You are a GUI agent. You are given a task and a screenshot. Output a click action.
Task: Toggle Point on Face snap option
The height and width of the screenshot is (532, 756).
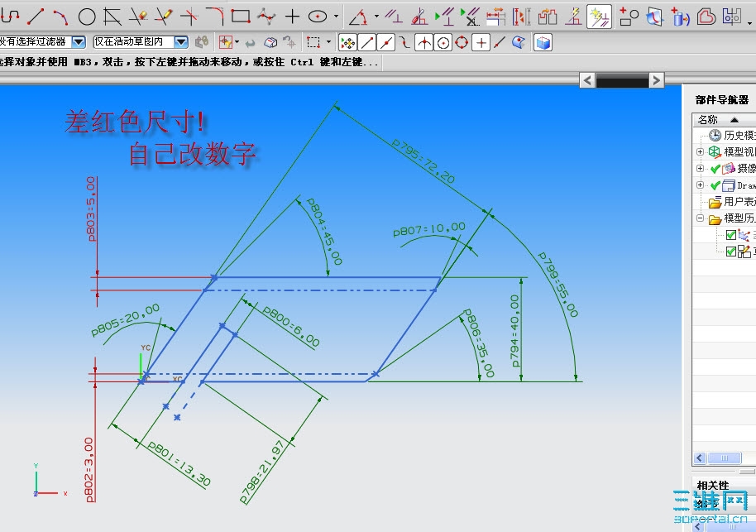(519, 43)
